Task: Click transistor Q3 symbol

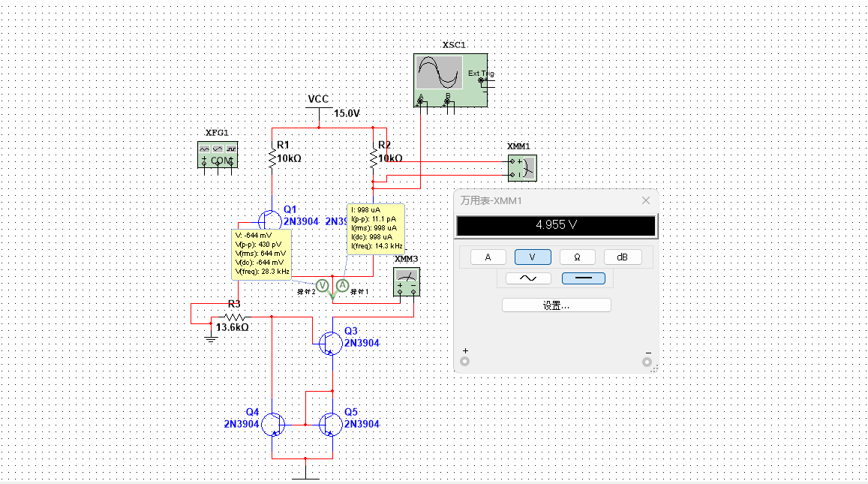Action: [x=331, y=344]
